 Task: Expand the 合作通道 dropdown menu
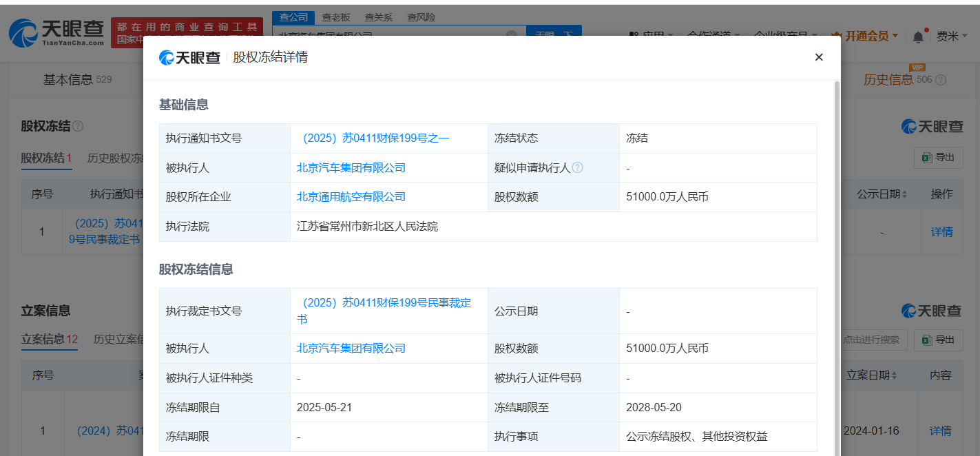(x=714, y=36)
